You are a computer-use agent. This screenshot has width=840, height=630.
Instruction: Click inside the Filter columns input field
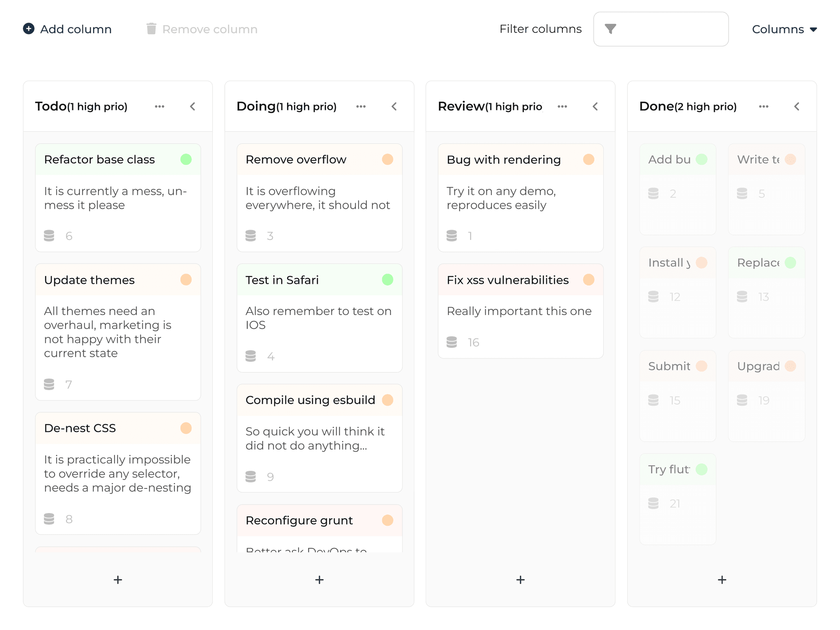pos(673,29)
